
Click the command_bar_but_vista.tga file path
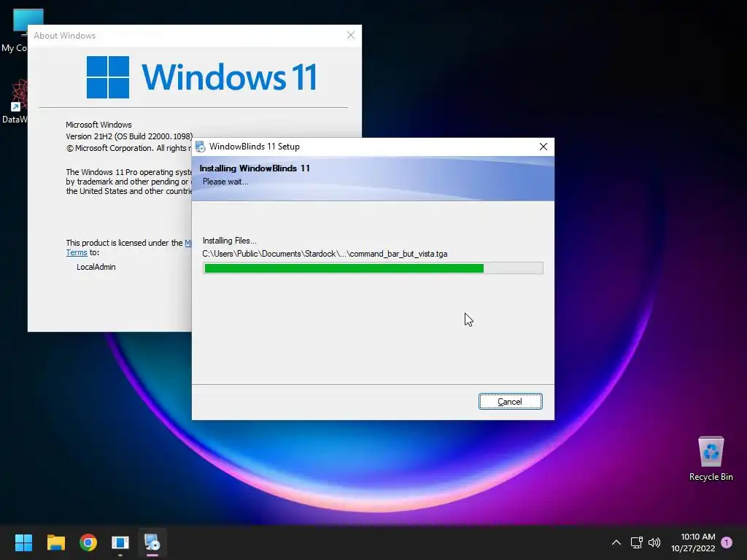[325, 254]
